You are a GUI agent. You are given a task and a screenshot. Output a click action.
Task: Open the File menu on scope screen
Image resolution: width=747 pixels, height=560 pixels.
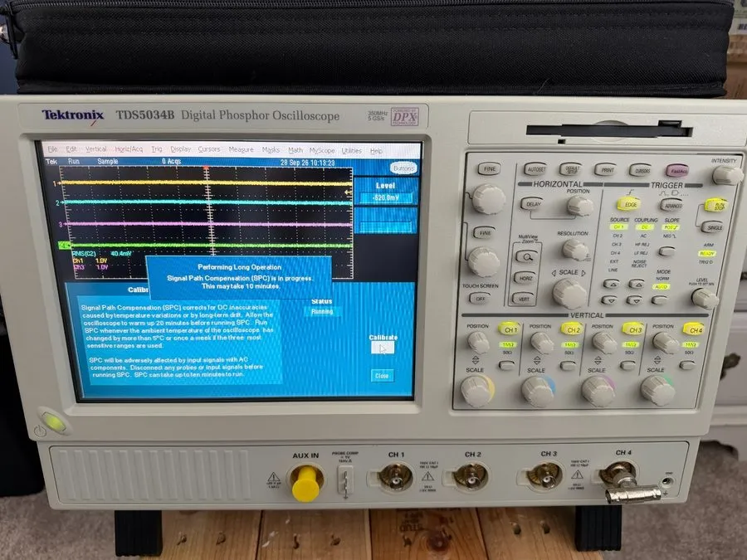[x=52, y=149]
